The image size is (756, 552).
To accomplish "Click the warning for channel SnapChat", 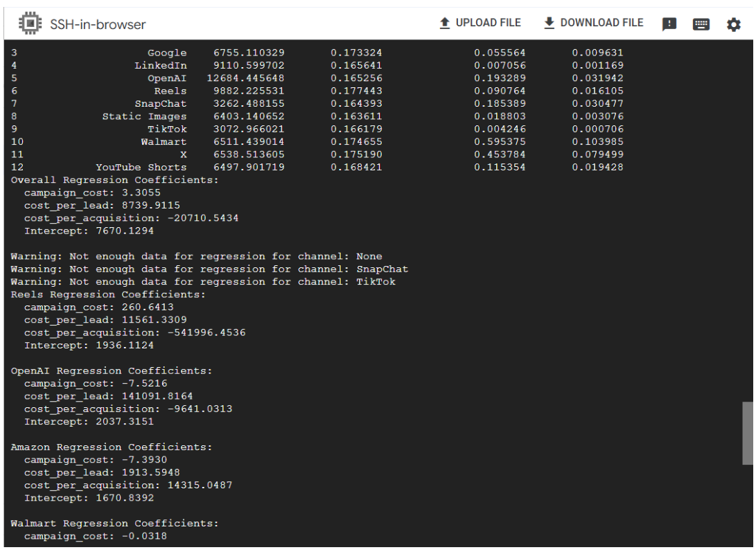I will click(x=209, y=269).
